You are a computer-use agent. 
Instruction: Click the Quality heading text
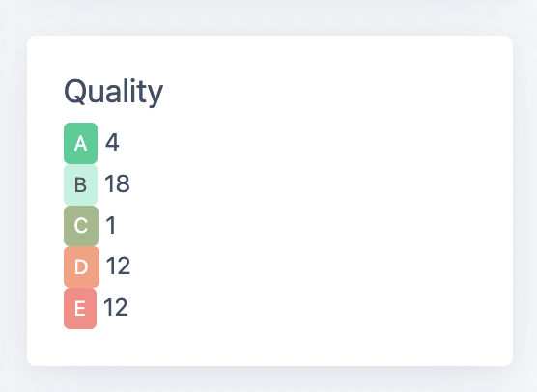[x=113, y=92]
